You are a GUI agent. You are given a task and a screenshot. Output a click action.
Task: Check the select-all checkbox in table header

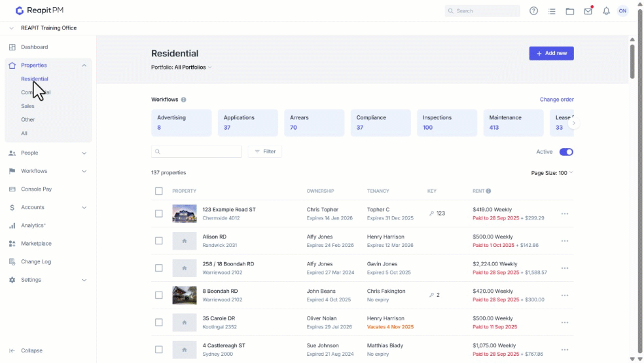tap(159, 191)
